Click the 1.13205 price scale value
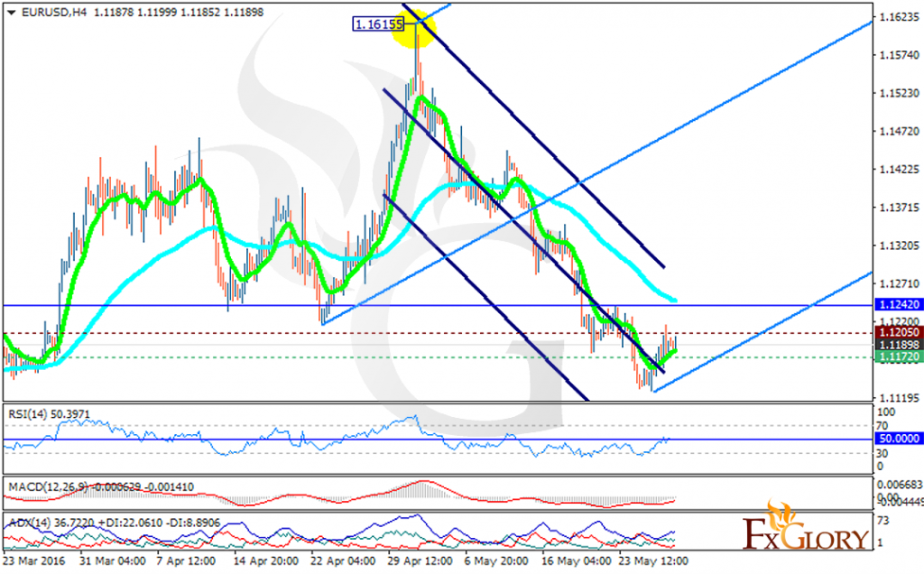 tap(900, 245)
